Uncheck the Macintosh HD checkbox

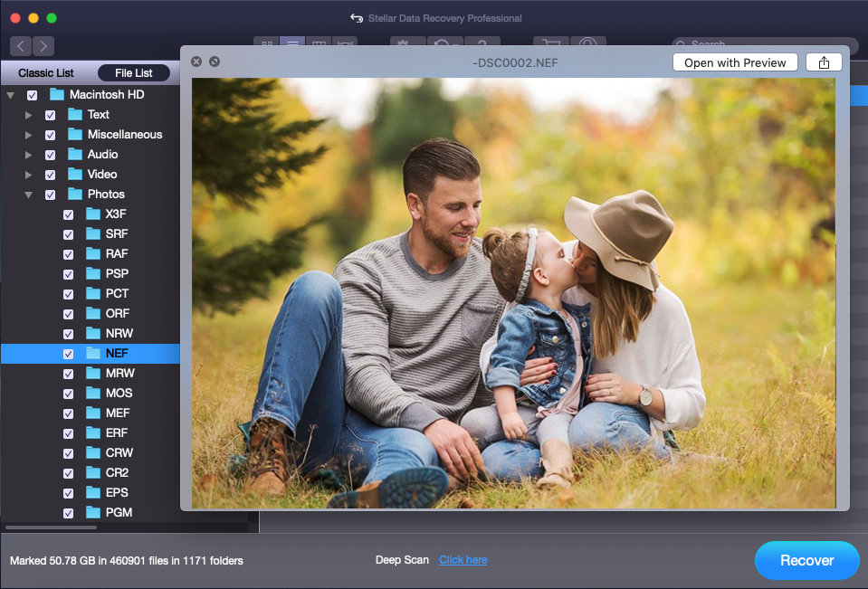click(x=32, y=95)
